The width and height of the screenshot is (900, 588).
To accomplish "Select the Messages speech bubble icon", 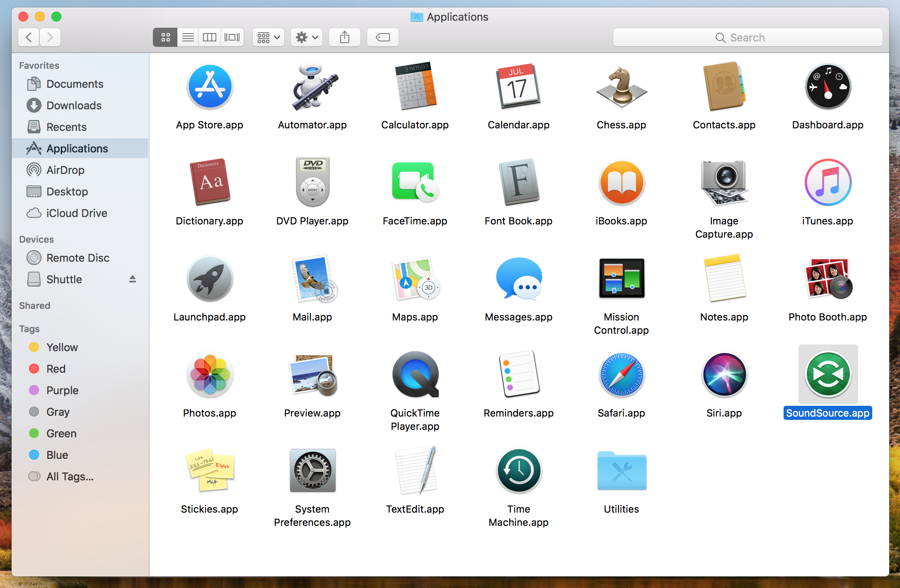I will [518, 278].
